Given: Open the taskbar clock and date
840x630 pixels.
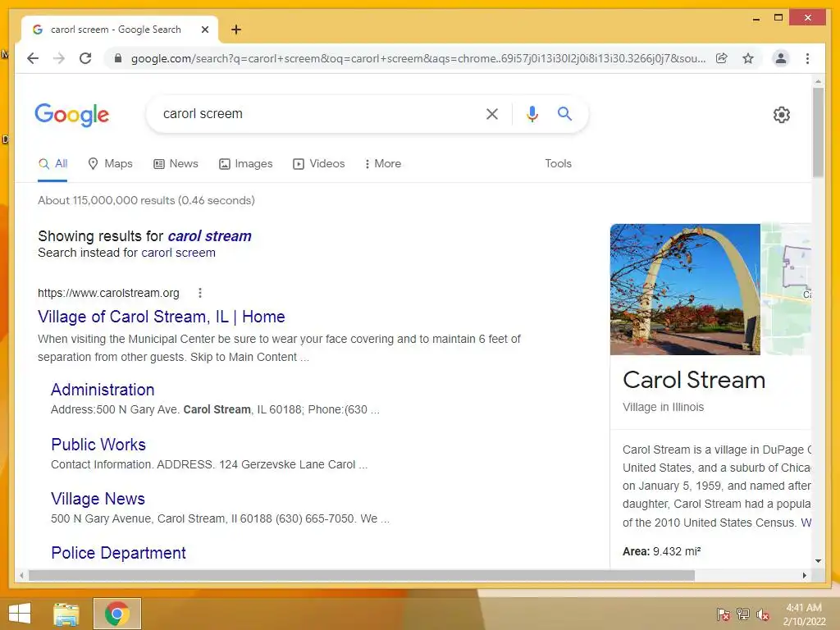Looking at the screenshot, I should coord(804,614).
